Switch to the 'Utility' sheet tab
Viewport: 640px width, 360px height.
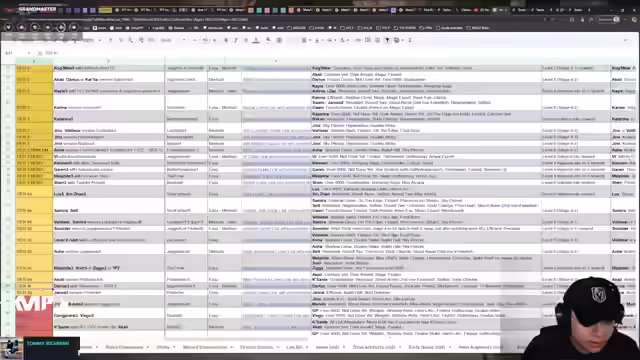click(x=163, y=347)
